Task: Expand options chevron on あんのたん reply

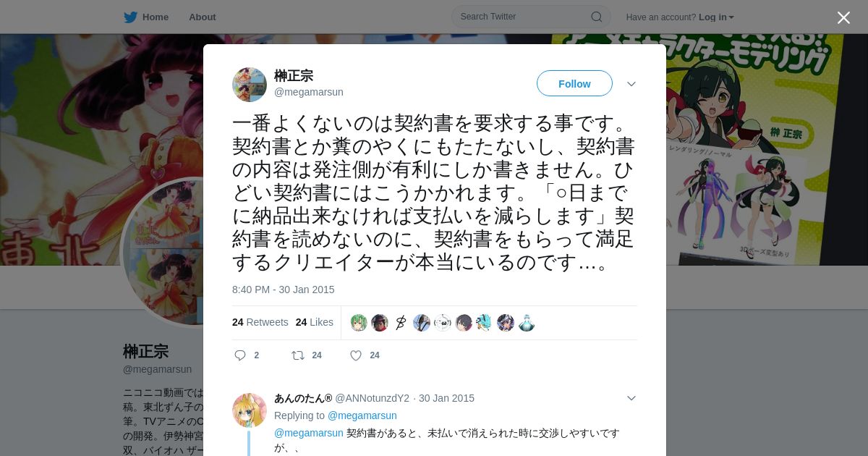Action: coord(631,398)
